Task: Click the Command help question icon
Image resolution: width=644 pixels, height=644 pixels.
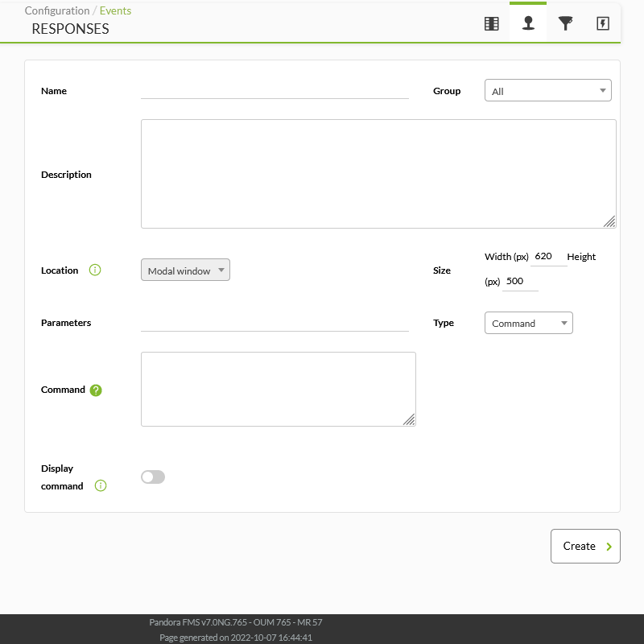Action: click(96, 390)
